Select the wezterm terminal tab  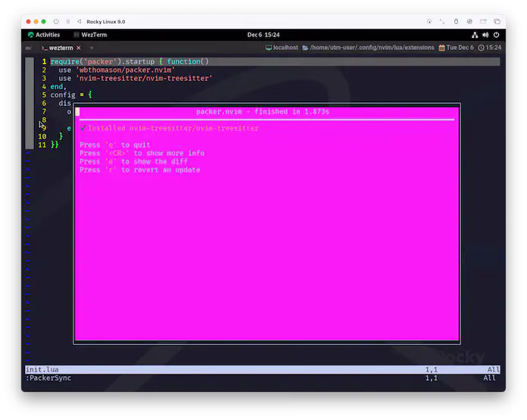57,48
